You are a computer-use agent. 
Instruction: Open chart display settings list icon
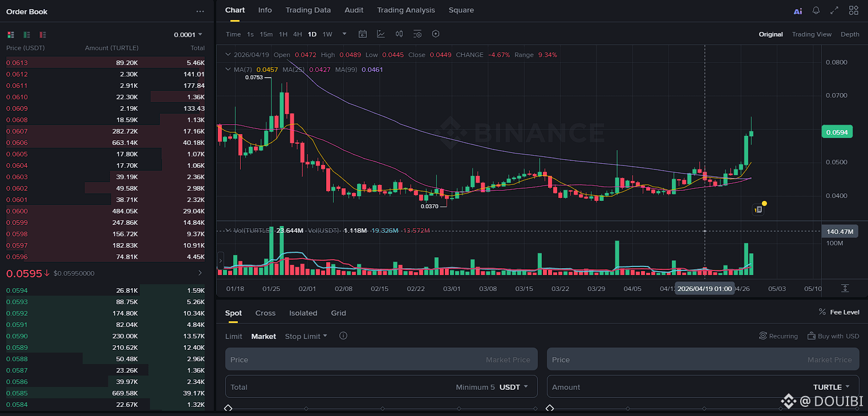417,34
